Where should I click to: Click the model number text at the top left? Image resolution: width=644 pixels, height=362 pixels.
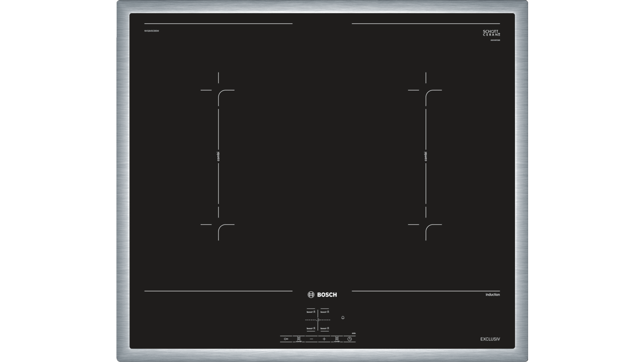click(152, 31)
